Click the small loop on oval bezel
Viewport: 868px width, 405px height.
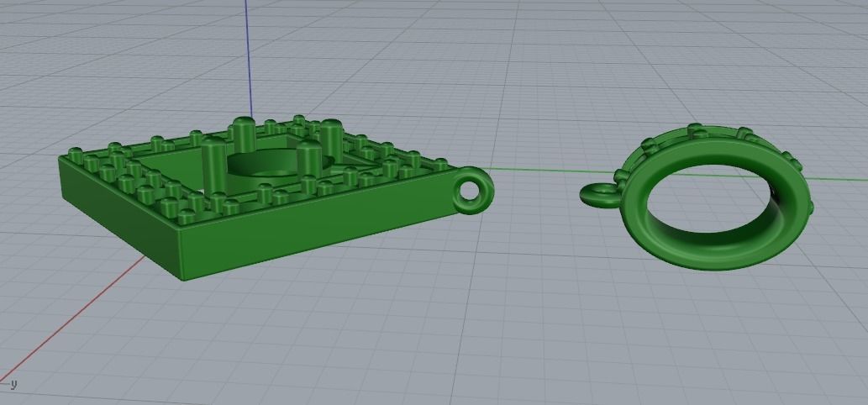coord(601,195)
